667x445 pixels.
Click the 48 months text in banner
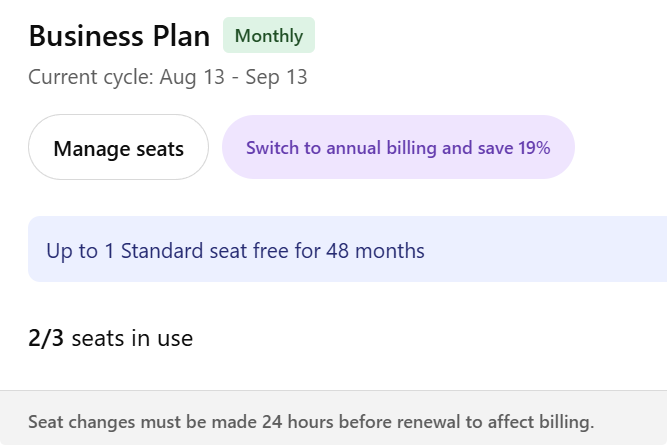coord(375,251)
